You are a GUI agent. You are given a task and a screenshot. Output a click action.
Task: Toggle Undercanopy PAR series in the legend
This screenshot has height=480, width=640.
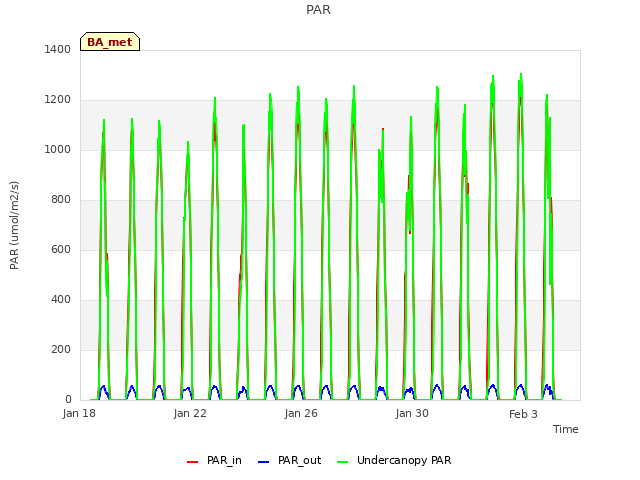[x=394, y=461]
